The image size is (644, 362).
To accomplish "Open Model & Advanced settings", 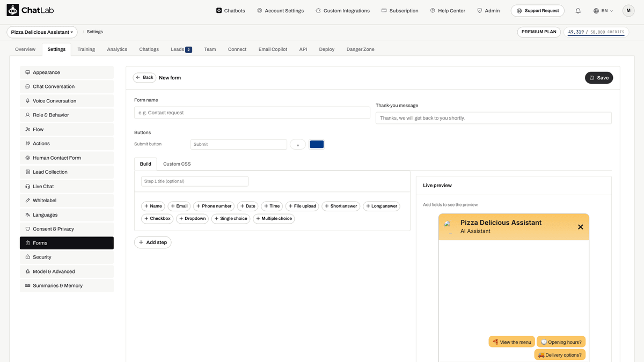I will click(x=67, y=271).
